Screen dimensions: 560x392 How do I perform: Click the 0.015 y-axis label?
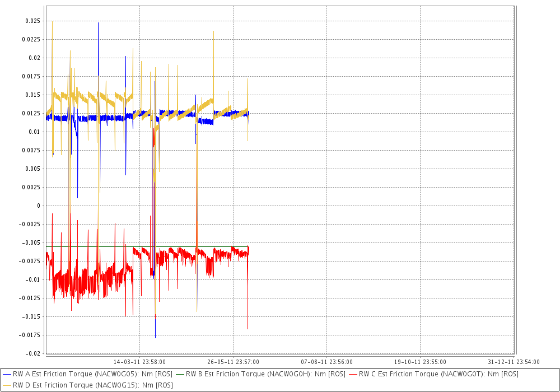point(33,95)
